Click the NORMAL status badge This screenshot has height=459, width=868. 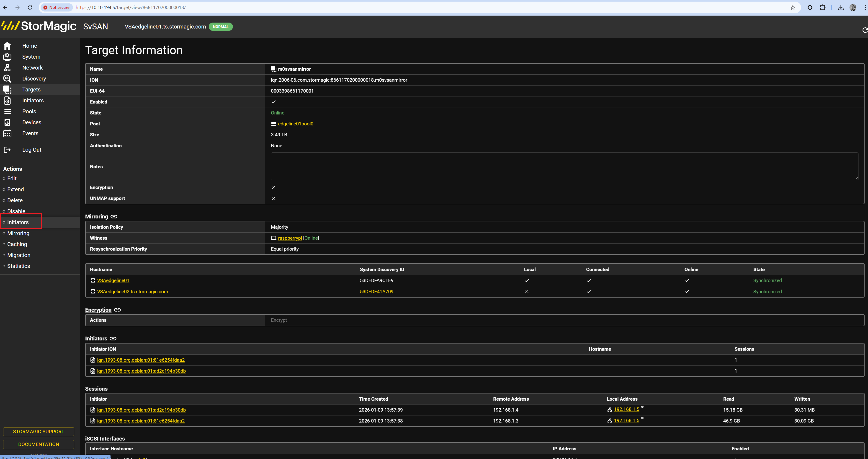coord(220,27)
